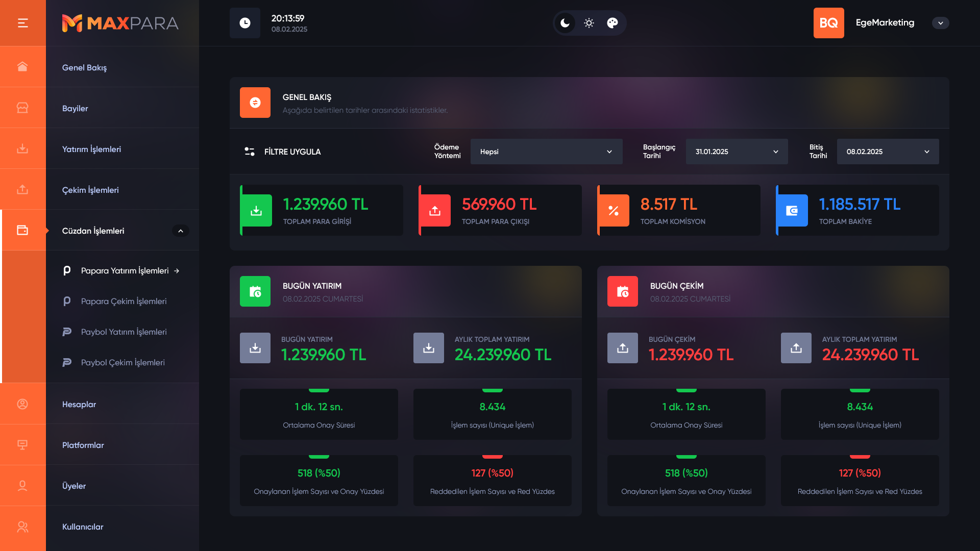Click the filter sliders icon

click(250, 152)
